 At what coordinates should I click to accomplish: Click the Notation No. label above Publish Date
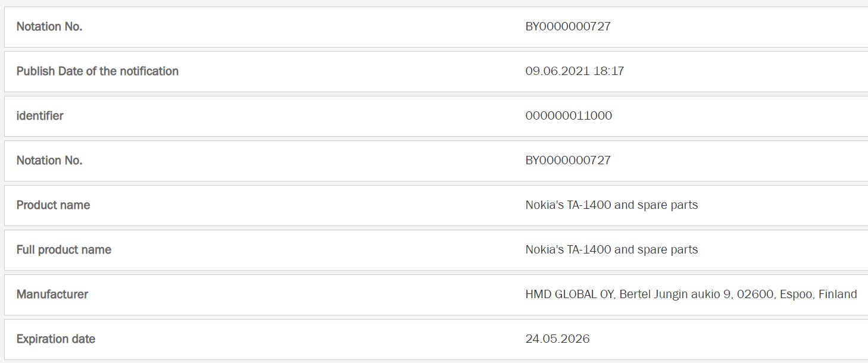pos(49,27)
